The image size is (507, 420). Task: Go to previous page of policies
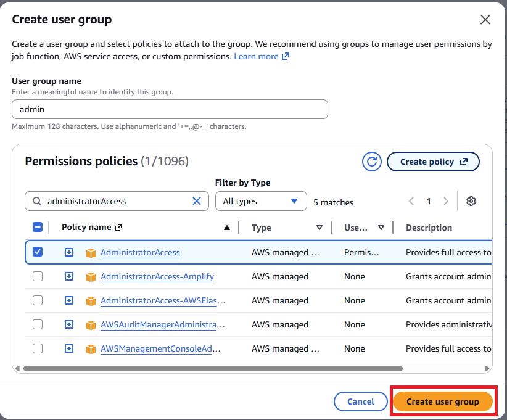(412, 201)
